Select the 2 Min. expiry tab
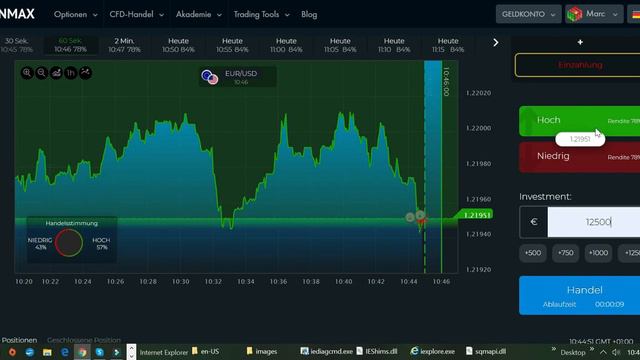The width and height of the screenshot is (640, 360). (x=124, y=45)
